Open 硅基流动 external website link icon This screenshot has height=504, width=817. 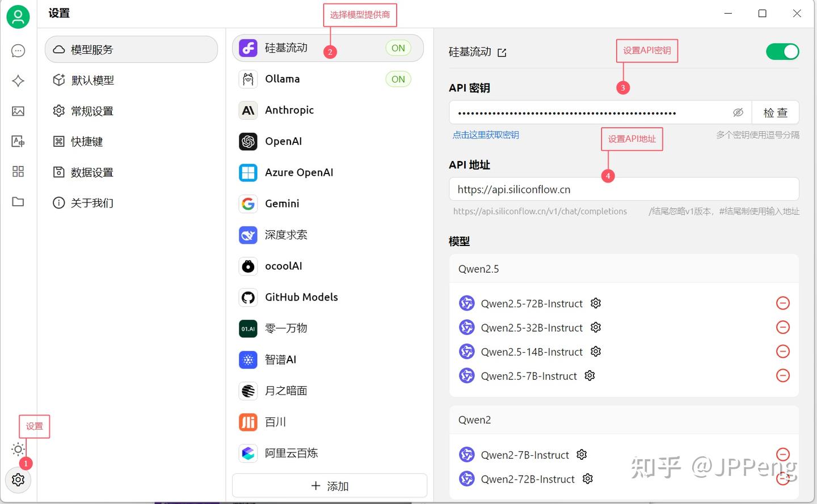click(502, 53)
